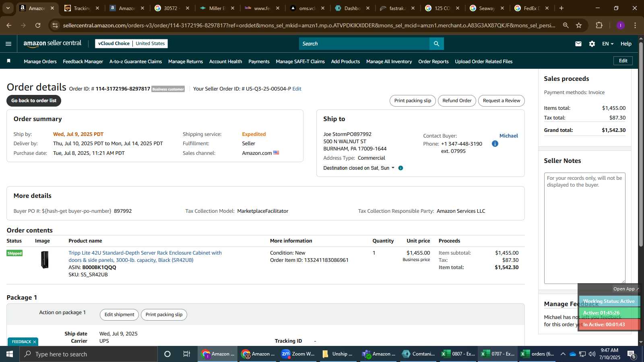
Task: Click the Seller Central search field
Action: [364, 43]
